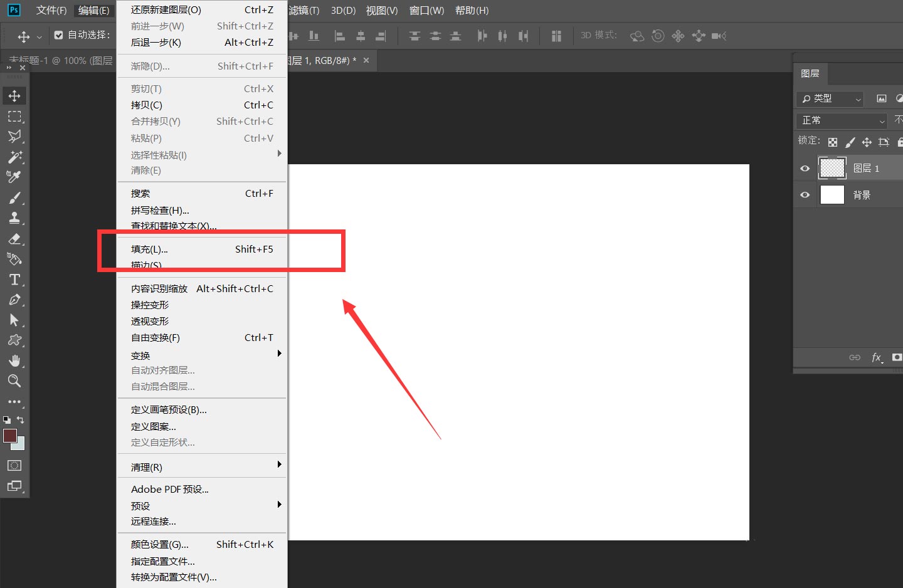This screenshot has height=588, width=903.
Task: Toggle Quick Mask mode
Action: [14, 465]
